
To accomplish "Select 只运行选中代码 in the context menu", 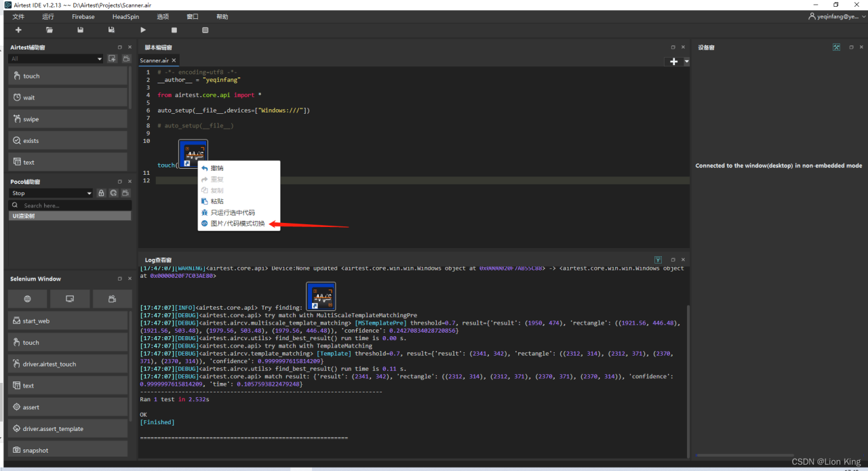I will pyautogui.click(x=239, y=212).
